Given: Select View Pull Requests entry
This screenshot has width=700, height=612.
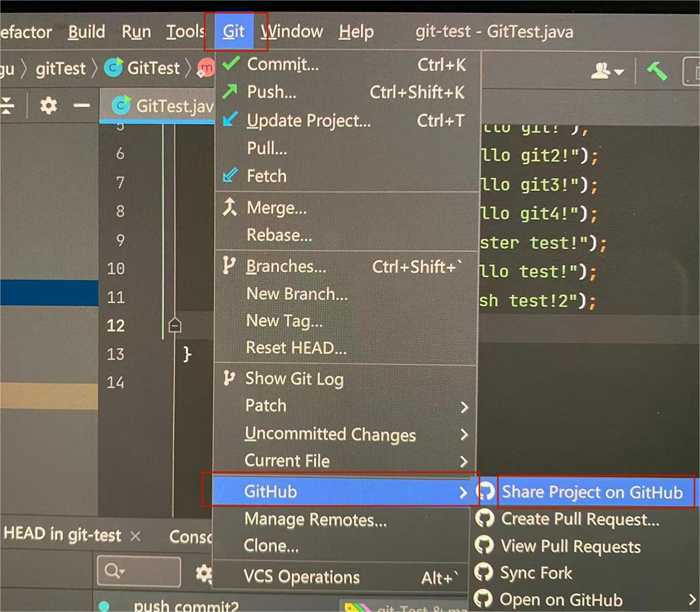Looking at the screenshot, I should pyautogui.click(x=571, y=546).
